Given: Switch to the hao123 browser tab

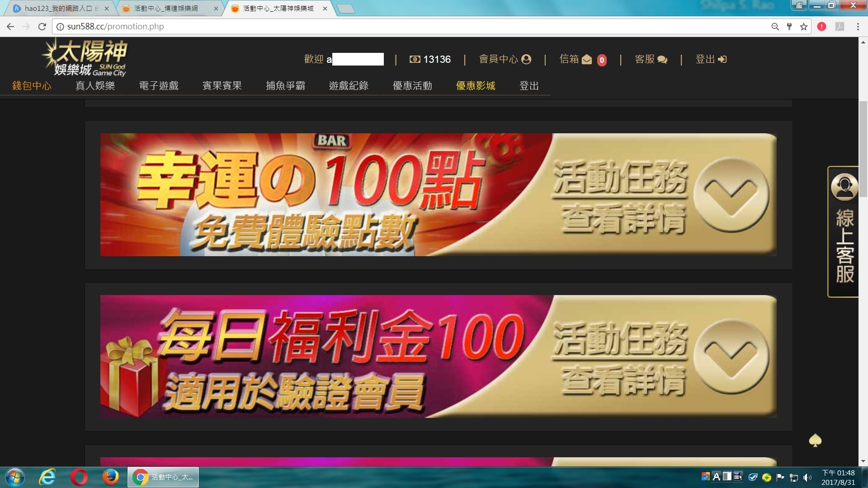Looking at the screenshot, I should [59, 9].
